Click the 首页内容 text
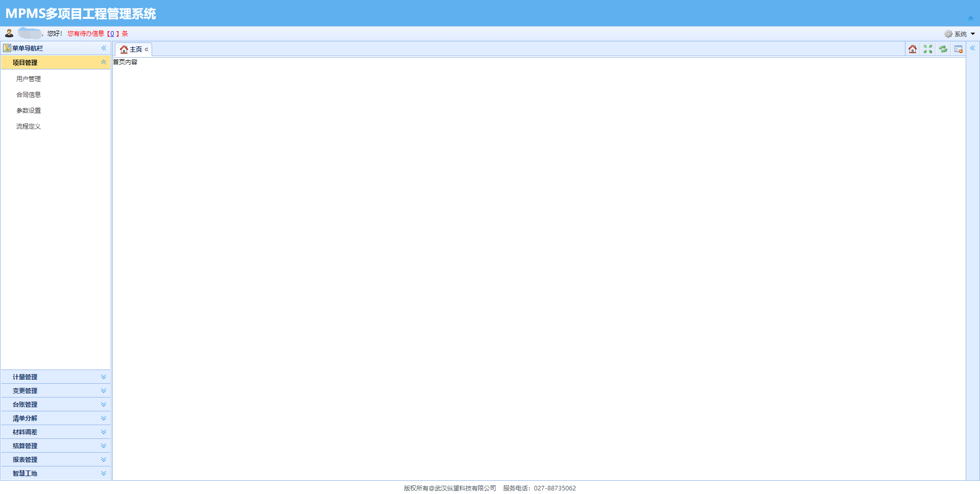980x494 pixels. 125,62
